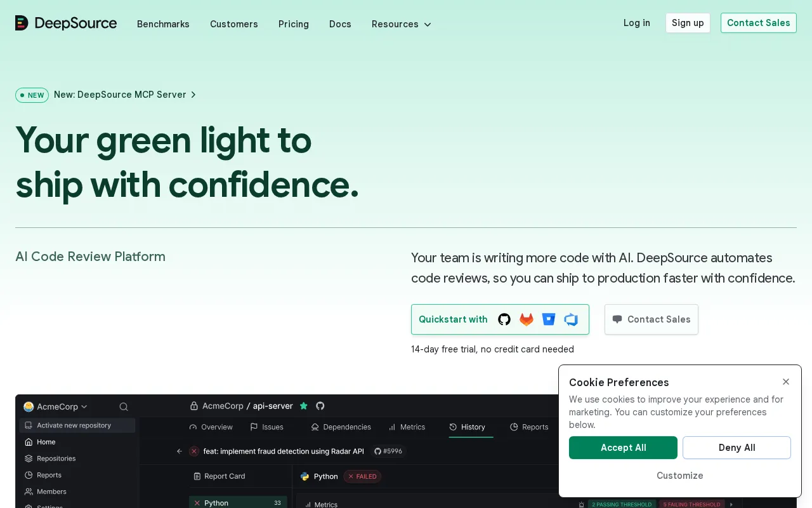The image size is (812, 508).
Task: Open the AcmeCorp workspace dropdown
Action: (56, 406)
